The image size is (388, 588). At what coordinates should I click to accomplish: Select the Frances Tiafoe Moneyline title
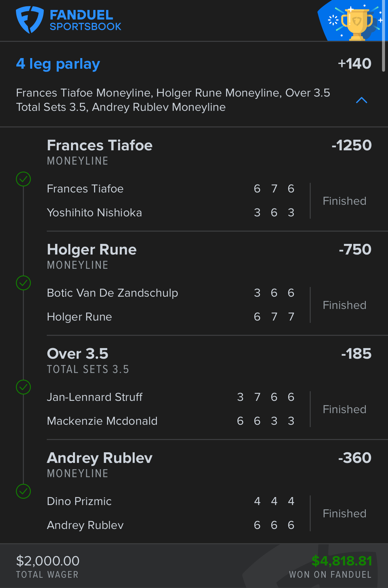click(x=99, y=146)
